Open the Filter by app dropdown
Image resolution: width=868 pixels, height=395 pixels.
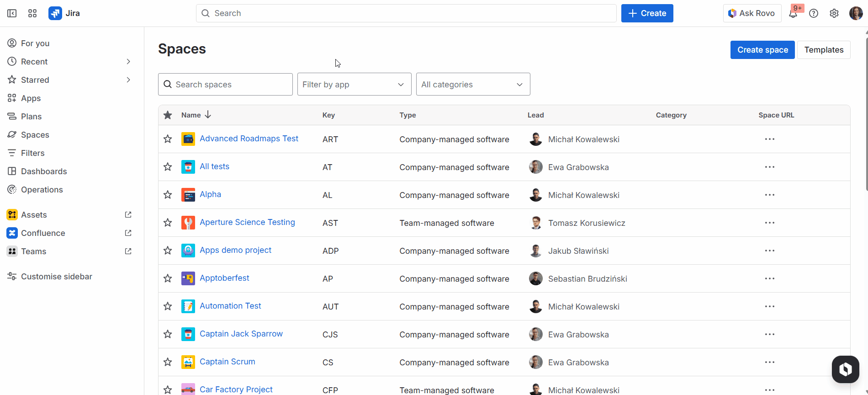pyautogui.click(x=355, y=84)
